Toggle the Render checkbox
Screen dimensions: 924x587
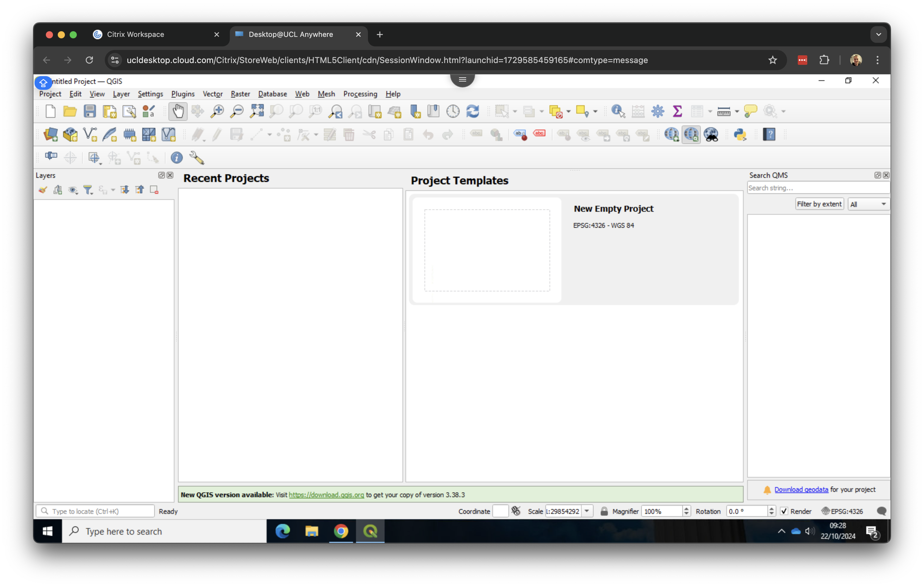coord(784,511)
